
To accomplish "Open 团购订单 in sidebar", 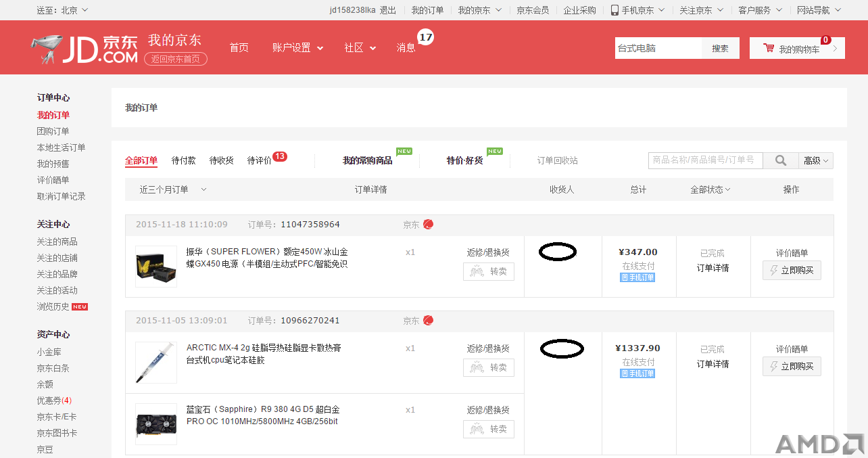I will pos(53,131).
